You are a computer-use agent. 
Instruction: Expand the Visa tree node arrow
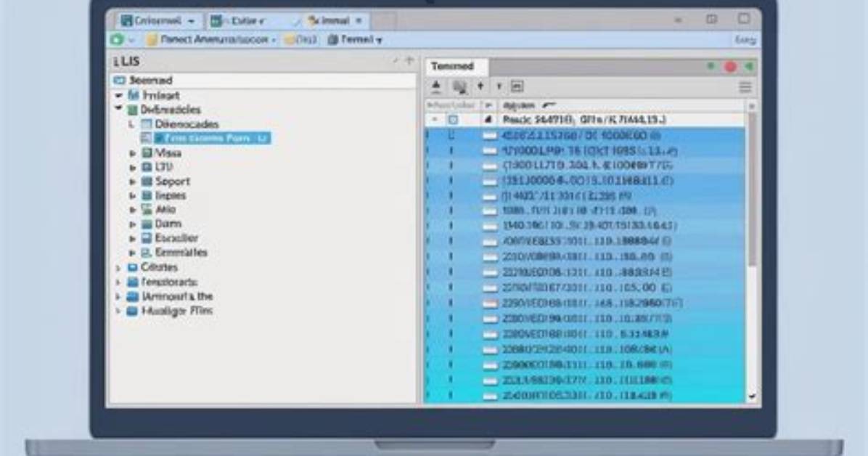[133, 153]
